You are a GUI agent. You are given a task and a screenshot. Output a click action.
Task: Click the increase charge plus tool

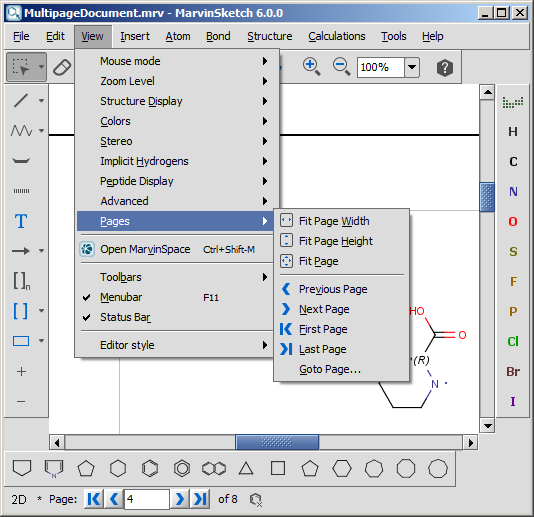coord(21,371)
